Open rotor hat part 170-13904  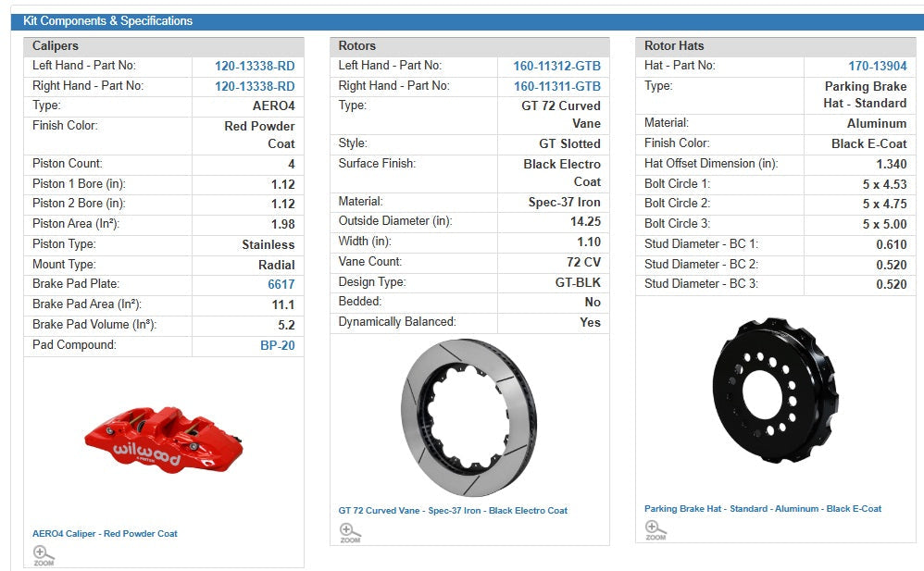click(x=877, y=66)
